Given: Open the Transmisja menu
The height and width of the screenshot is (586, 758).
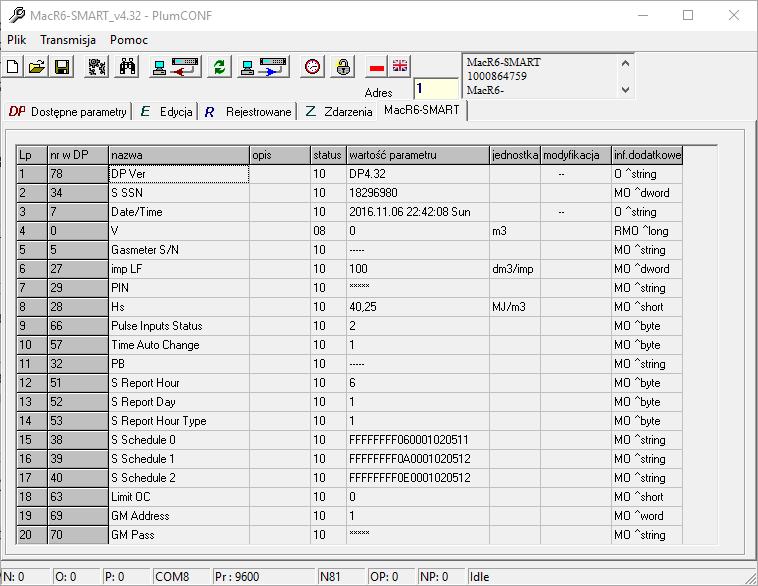Looking at the screenshot, I should coord(68,40).
